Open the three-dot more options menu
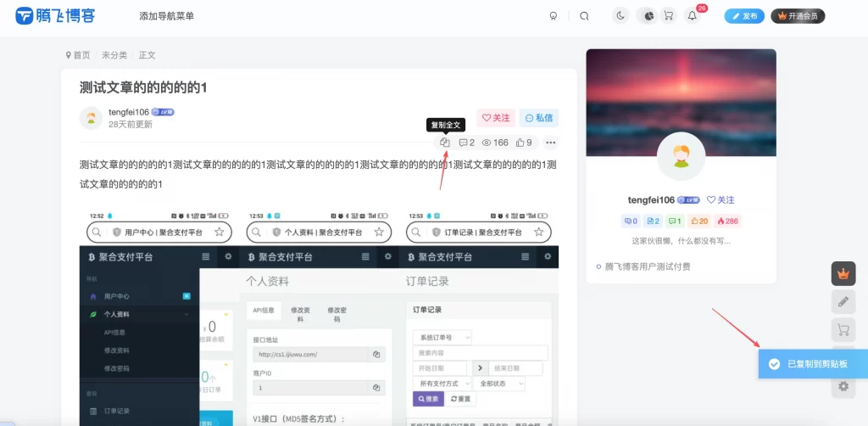 (550, 143)
